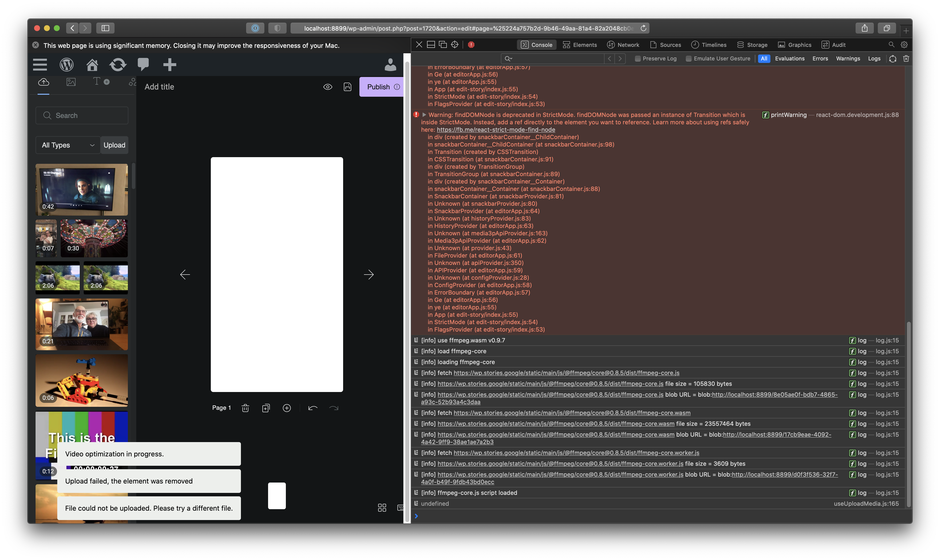Open the third-party media image tab
The height and width of the screenshot is (560, 940).
(71, 82)
